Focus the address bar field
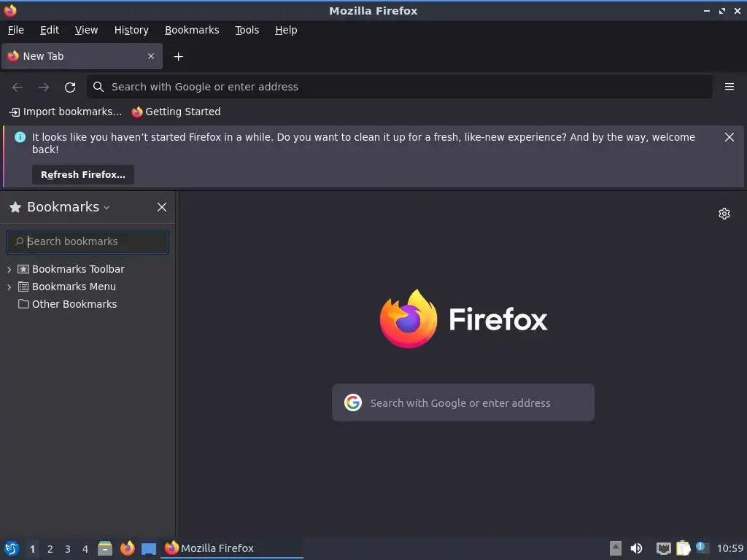The image size is (747, 560). click(399, 87)
